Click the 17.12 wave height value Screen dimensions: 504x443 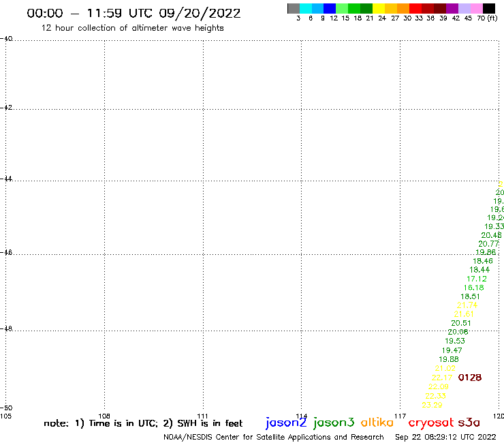[x=477, y=279]
